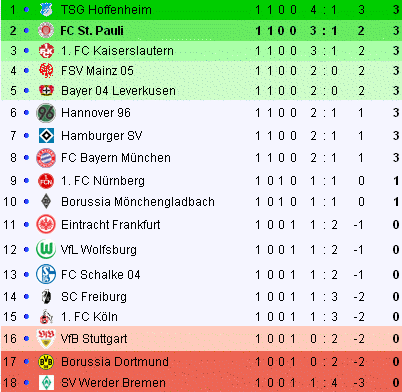Open the SC Freiburg team name
The height and width of the screenshot is (392, 402).
point(94,297)
